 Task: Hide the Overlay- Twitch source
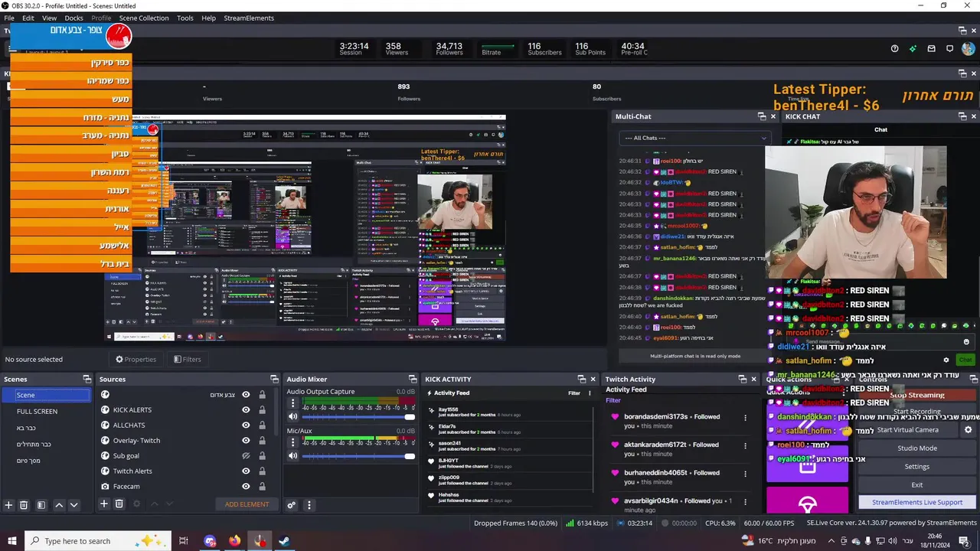tap(246, 441)
